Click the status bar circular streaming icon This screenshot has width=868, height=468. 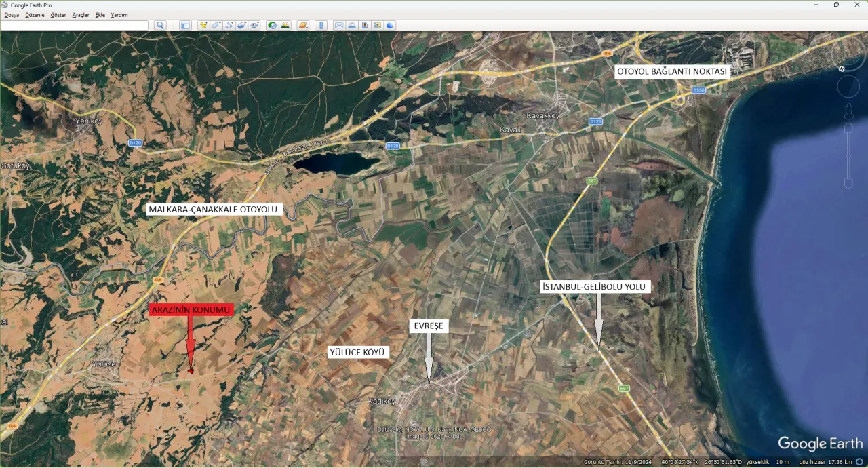pos(859,462)
